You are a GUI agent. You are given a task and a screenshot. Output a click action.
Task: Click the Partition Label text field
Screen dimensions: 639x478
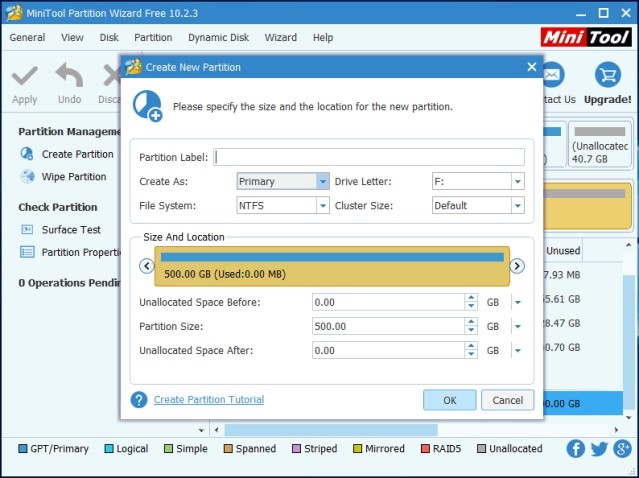click(369, 157)
